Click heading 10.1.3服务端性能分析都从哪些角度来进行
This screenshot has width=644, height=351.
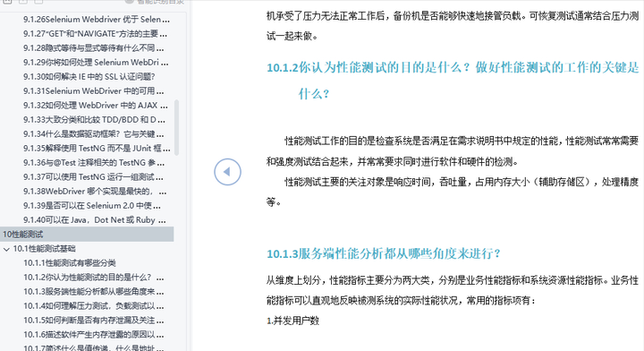click(x=383, y=253)
